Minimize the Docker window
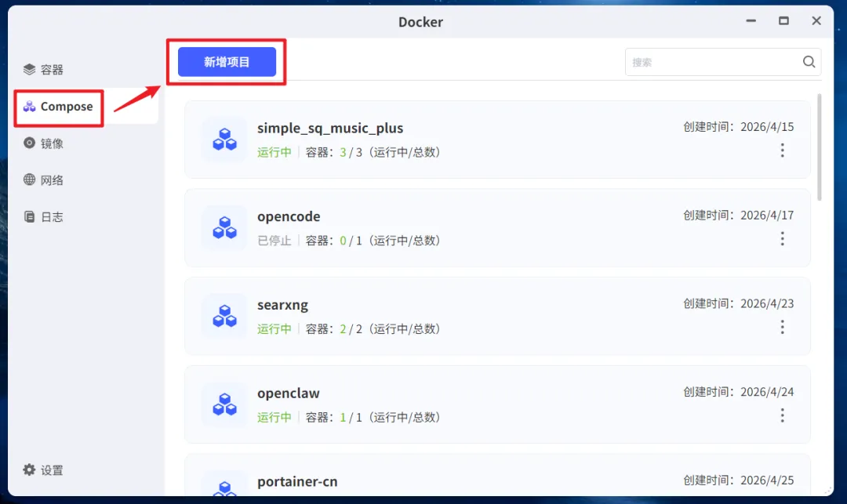This screenshot has height=504, width=847. (751, 21)
